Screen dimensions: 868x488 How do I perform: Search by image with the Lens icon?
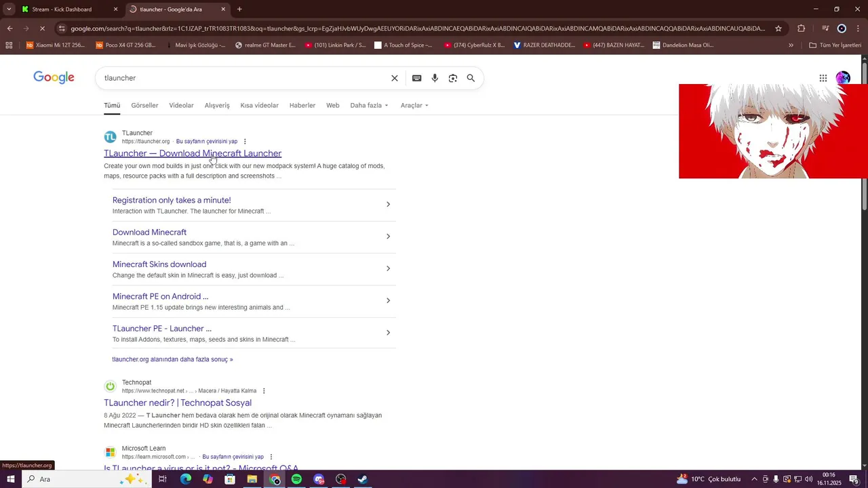[453, 78]
